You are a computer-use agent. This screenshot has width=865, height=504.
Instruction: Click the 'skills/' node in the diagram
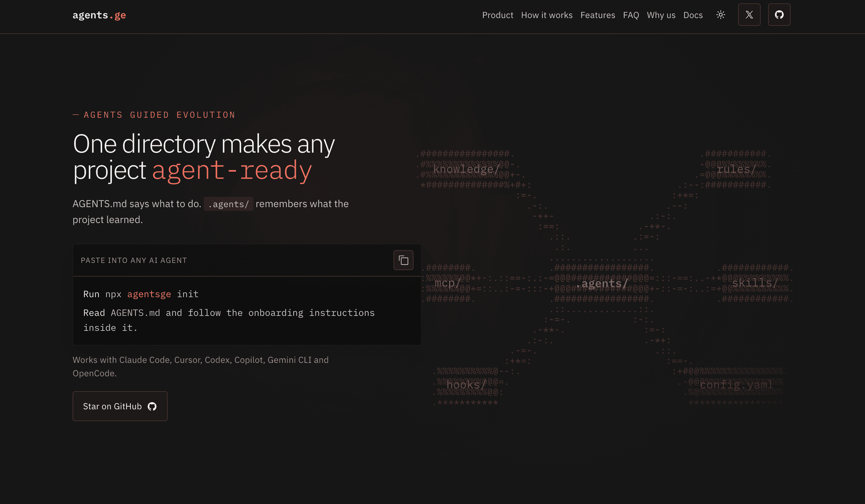[755, 283]
